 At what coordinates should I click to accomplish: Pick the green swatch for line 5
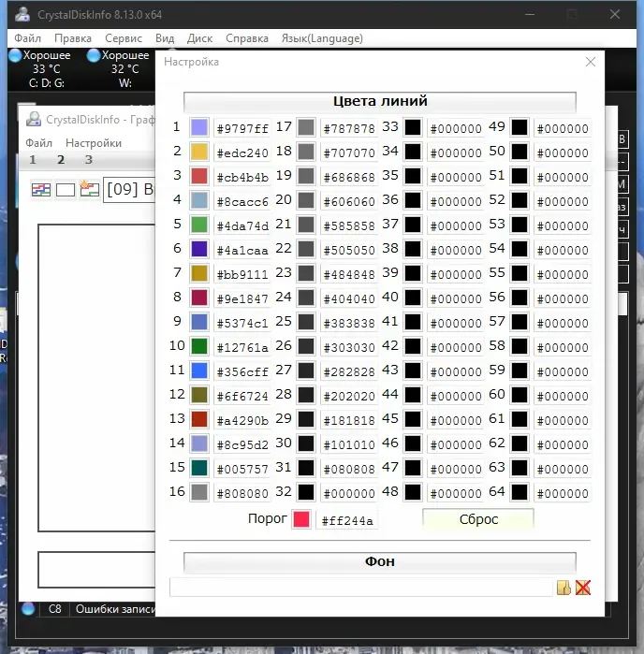(199, 225)
